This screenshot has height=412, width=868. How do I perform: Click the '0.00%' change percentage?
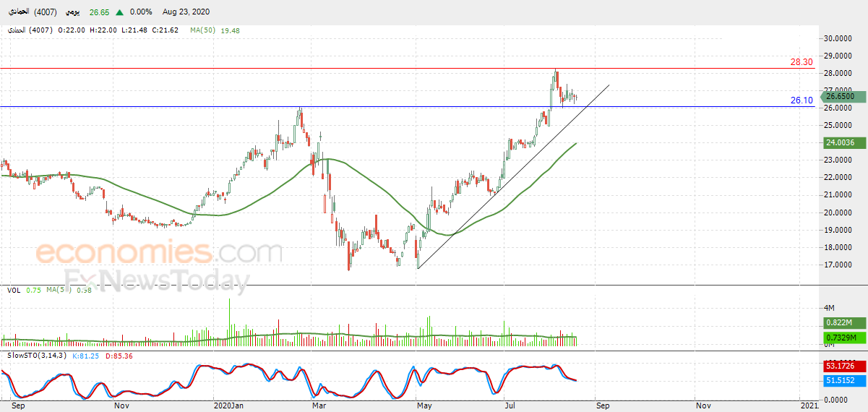click(x=140, y=12)
